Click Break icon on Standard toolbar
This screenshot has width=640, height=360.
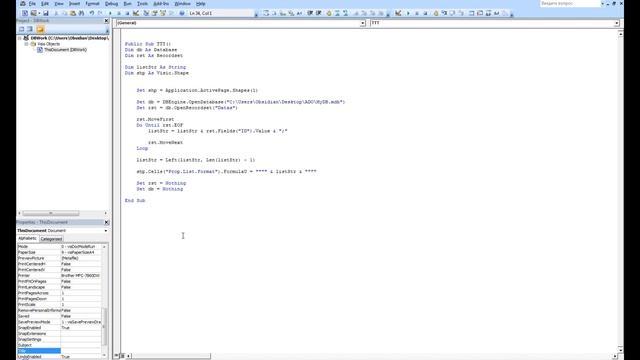click(x=119, y=13)
